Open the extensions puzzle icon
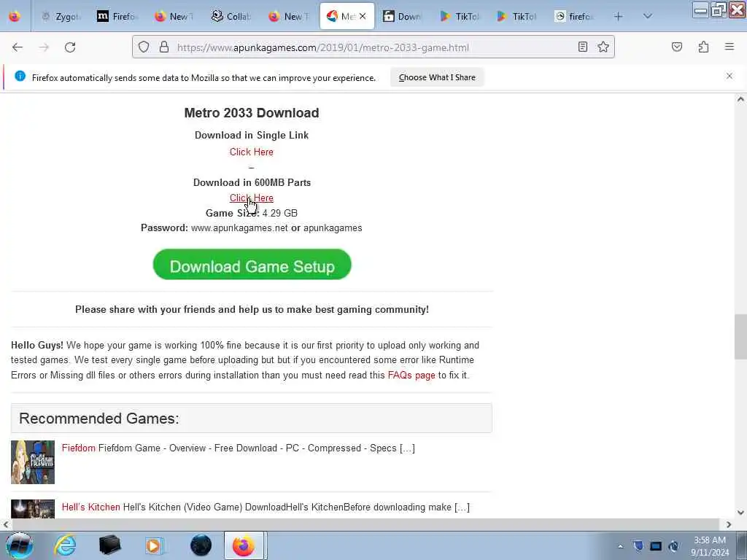Screen dimensions: 747x560 [x=704, y=47]
